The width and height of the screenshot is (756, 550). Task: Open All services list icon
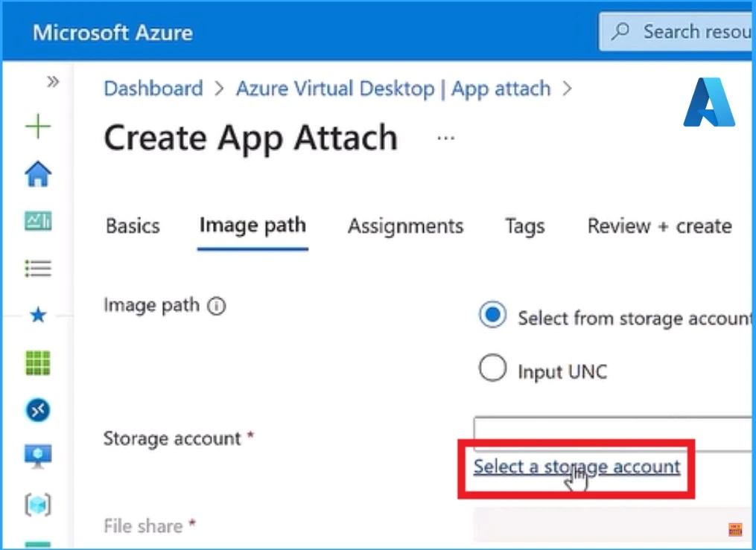38,268
